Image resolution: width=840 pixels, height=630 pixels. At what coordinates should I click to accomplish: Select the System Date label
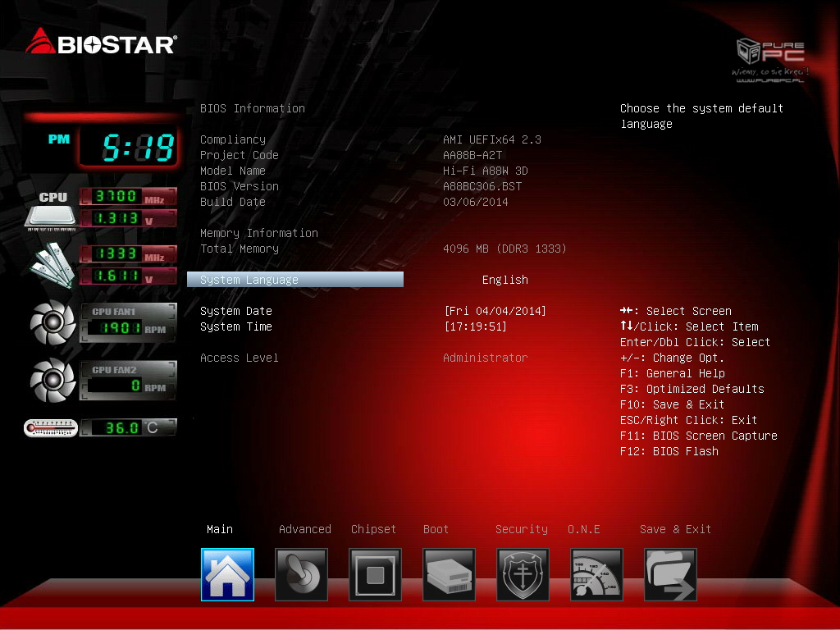[235, 311]
